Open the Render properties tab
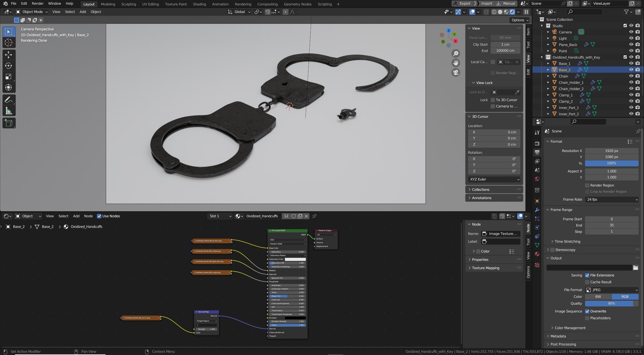The width and height of the screenshot is (644, 355). [x=537, y=143]
